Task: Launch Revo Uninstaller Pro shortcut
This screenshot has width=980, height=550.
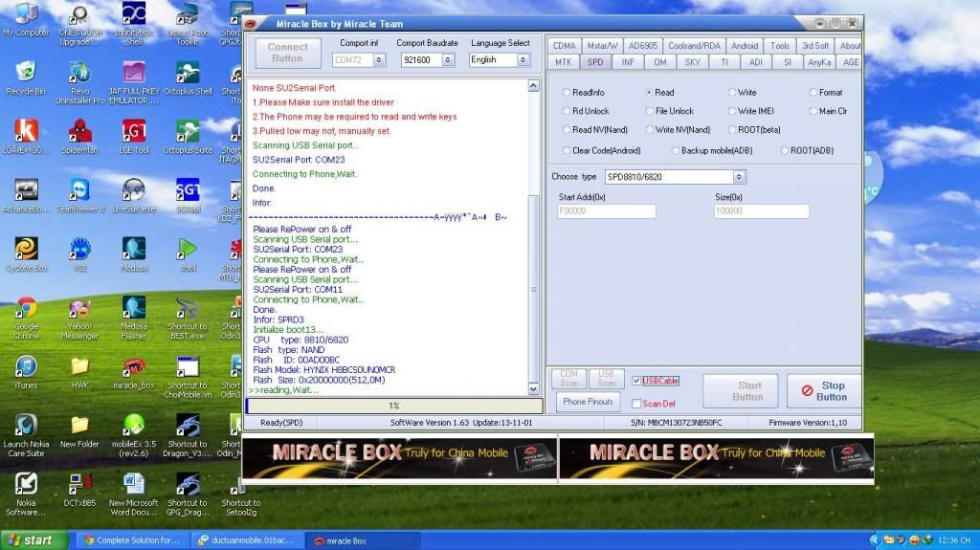Action: coord(80,82)
